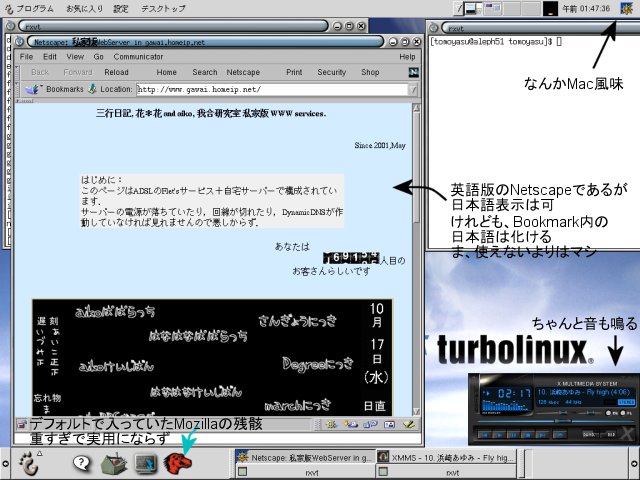The image size is (640, 480).
Task: Launch the toolbox configuration icon in panel
Action: pos(114,464)
